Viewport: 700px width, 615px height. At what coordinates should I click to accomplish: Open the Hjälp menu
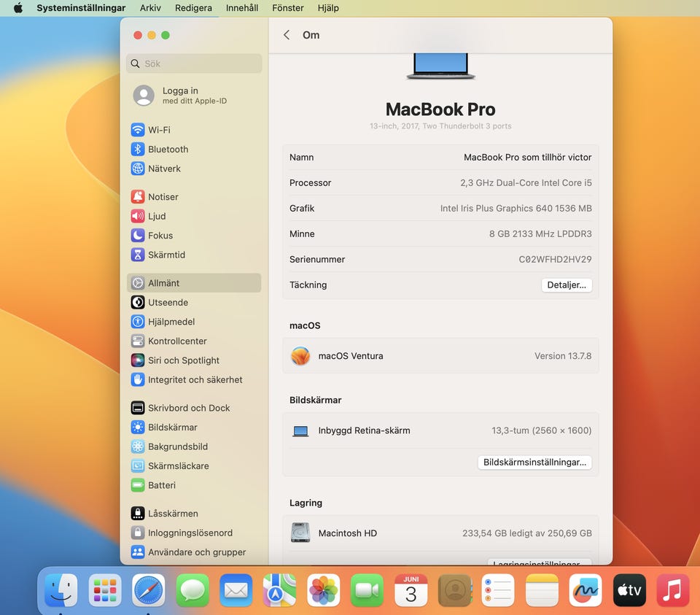coord(328,8)
